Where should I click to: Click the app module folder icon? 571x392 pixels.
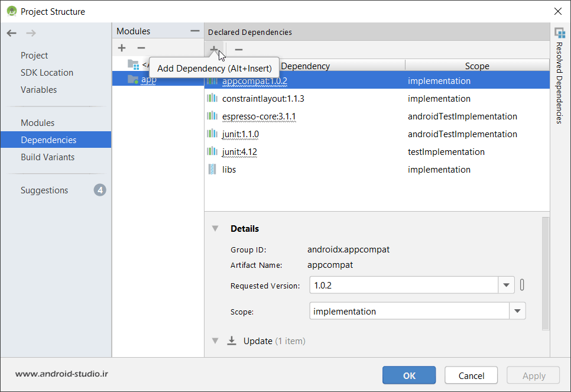tap(133, 79)
